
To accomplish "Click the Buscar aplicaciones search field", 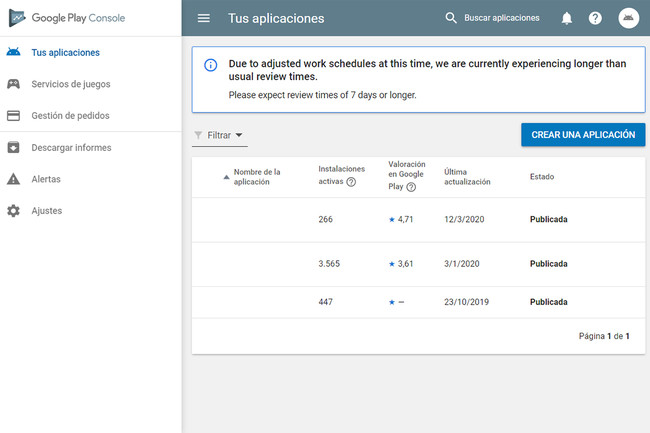I will 502,18.
